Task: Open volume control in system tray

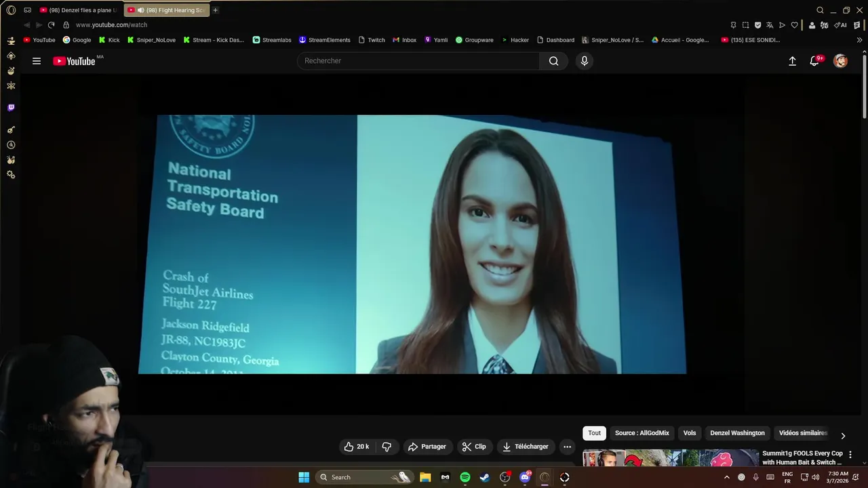Action: (815, 477)
